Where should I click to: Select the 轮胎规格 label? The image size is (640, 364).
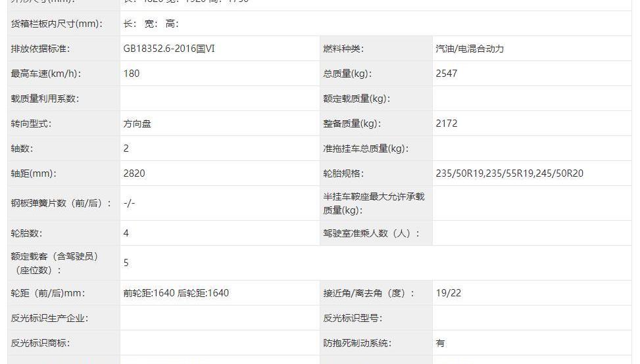pos(343,173)
